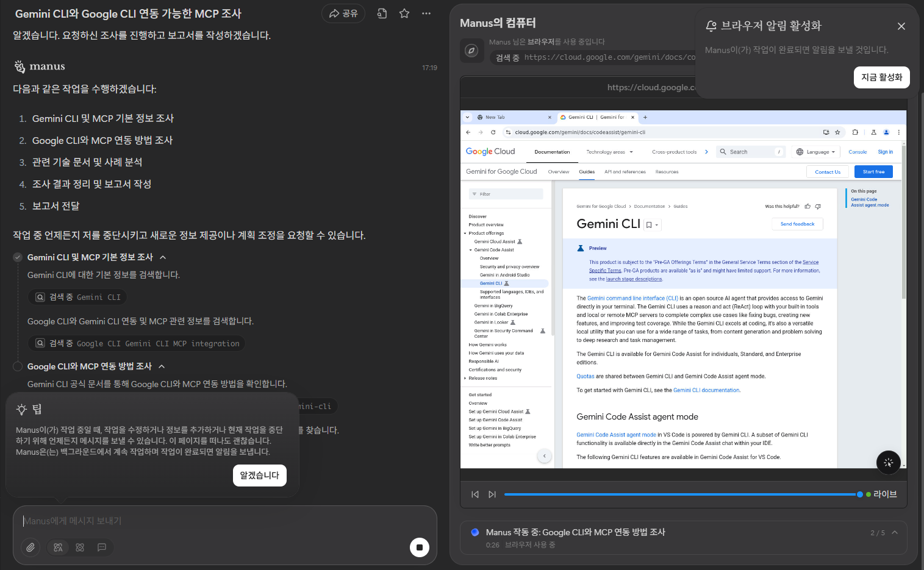Star this conversation as favorite
Image resolution: width=924 pixels, height=570 pixels.
(x=404, y=13)
